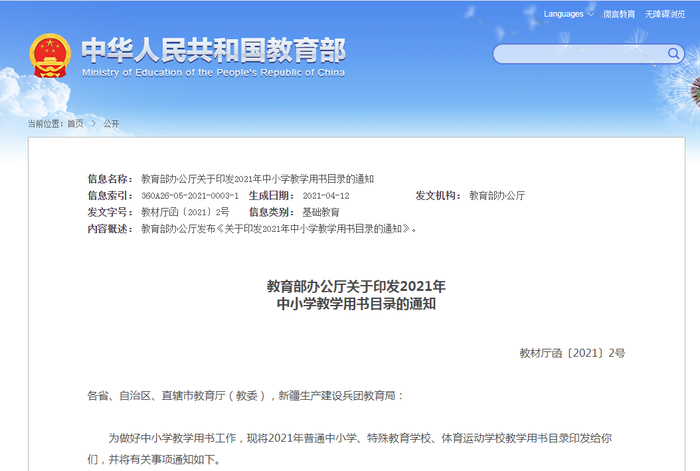Viewport: 700px width, 471px height.
Task: Click 教育部办公厅 next to 发文机构
Action: pos(497,196)
